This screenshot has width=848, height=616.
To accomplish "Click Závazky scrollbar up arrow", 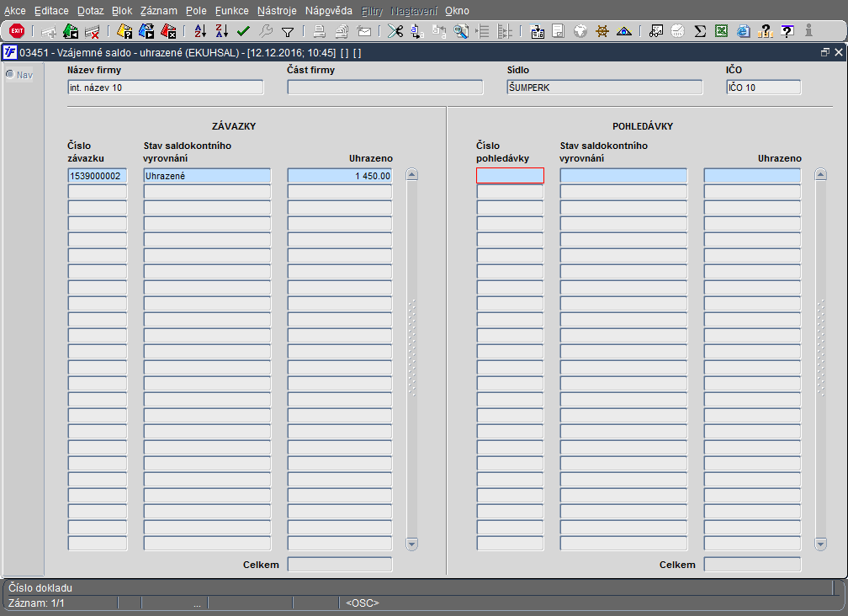I will (x=412, y=175).
